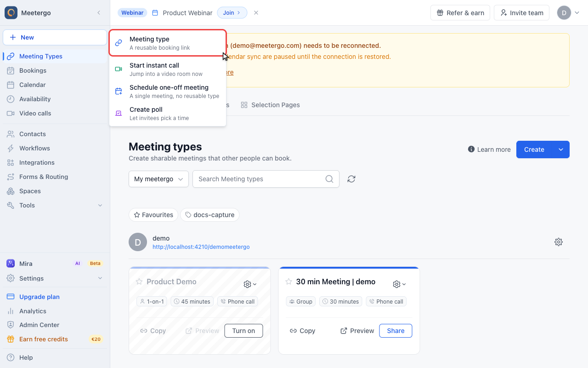
Task: Open the demo profile localhost link
Action: [201, 247]
